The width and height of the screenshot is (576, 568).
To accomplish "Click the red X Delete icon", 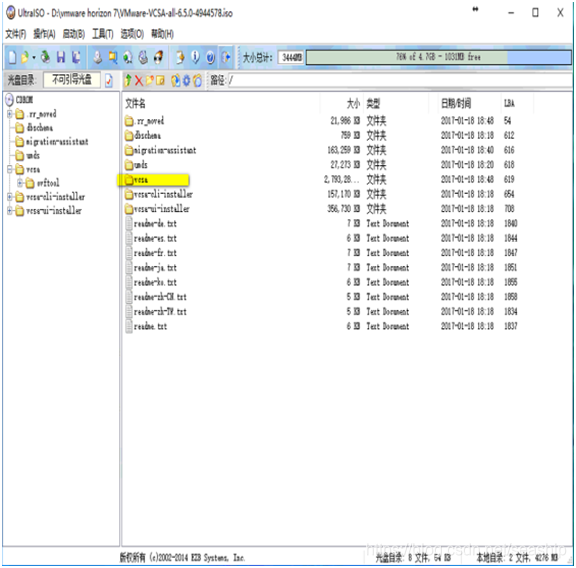I will (x=138, y=80).
